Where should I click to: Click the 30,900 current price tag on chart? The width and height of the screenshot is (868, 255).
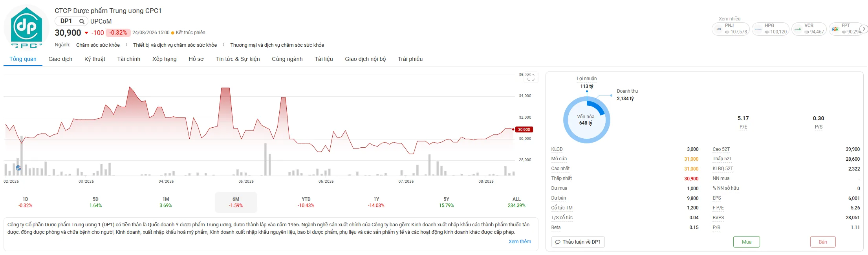(524, 129)
